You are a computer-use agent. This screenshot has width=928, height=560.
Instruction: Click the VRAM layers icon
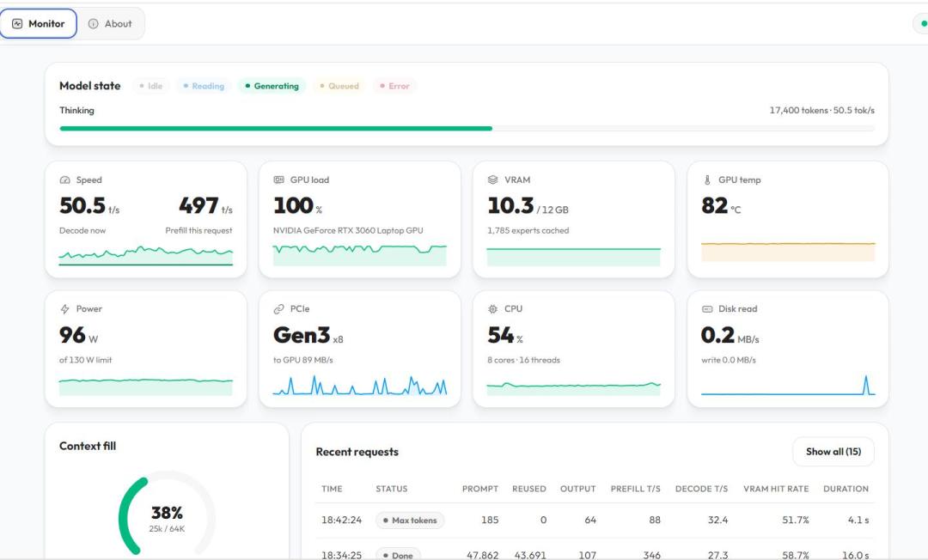click(x=492, y=180)
